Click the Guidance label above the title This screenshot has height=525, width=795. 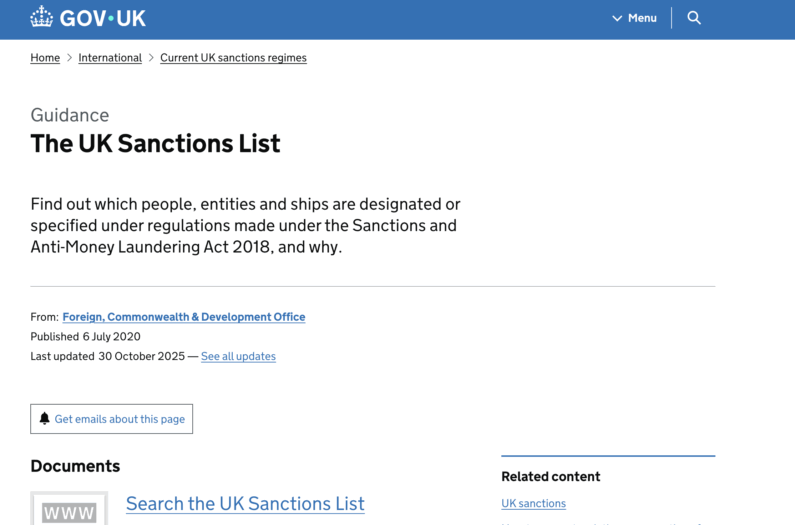[x=69, y=115]
